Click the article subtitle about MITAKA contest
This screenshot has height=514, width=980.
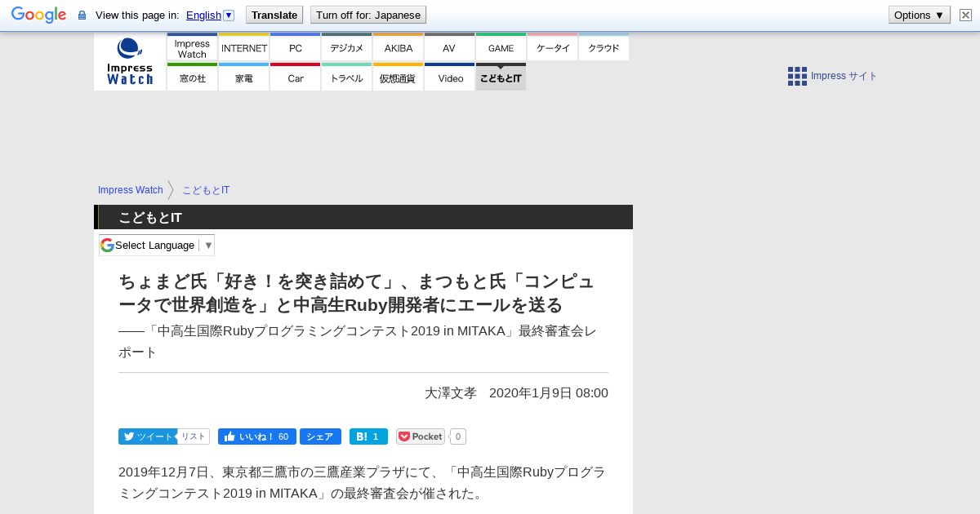[x=358, y=342]
